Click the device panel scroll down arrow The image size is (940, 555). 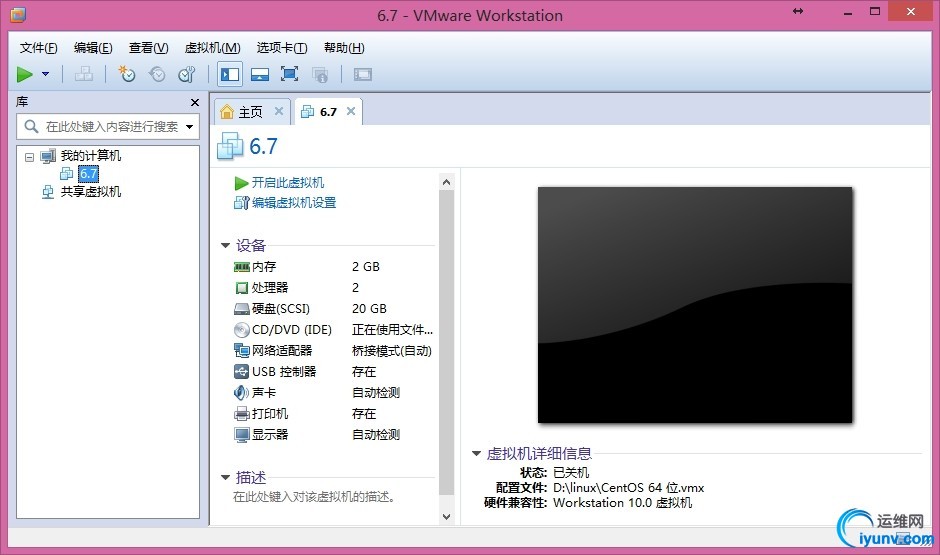[x=447, y=516]
